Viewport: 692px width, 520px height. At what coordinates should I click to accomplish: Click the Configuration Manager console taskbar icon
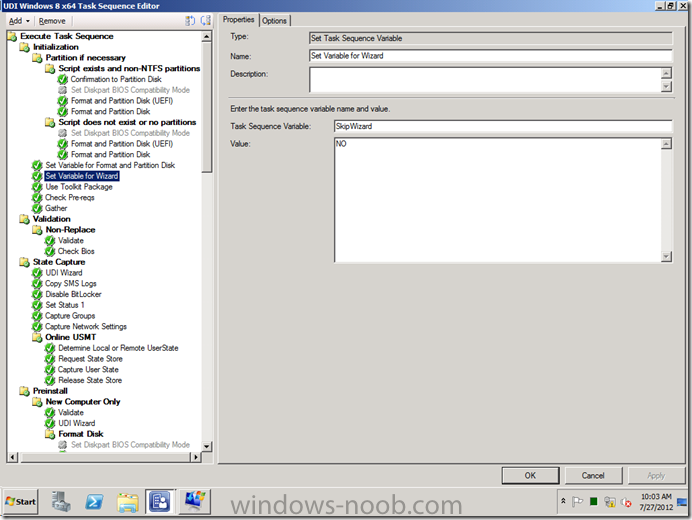coord(160,502)
